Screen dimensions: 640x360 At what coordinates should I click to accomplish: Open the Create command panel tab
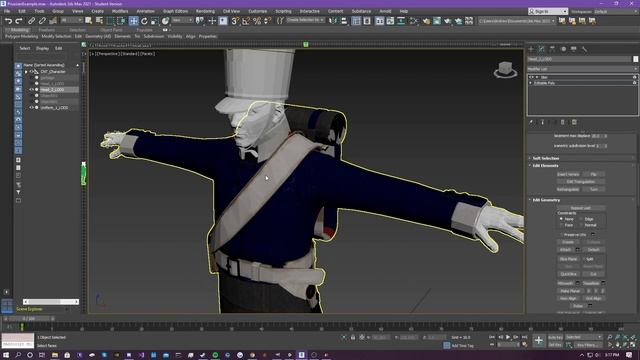531,49
